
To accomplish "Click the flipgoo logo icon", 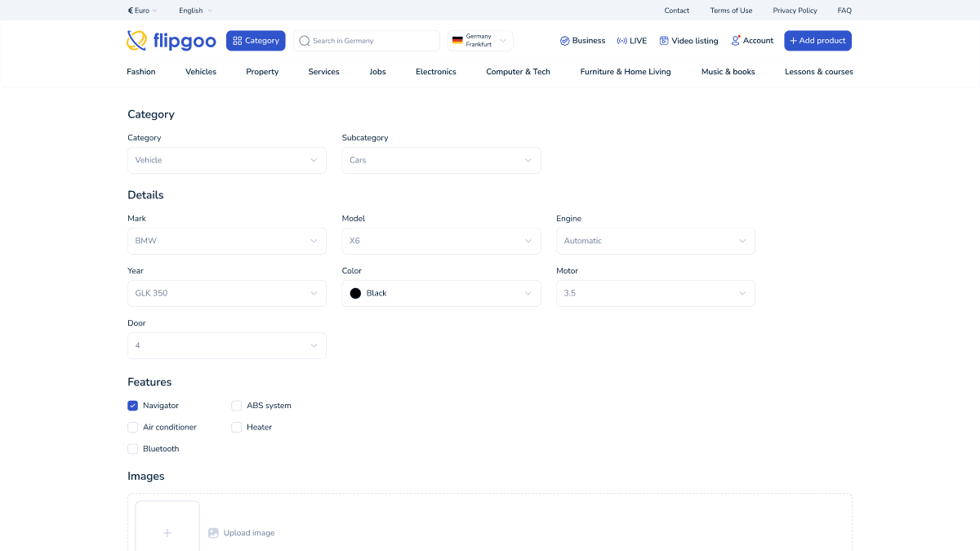I will point(137,40).
